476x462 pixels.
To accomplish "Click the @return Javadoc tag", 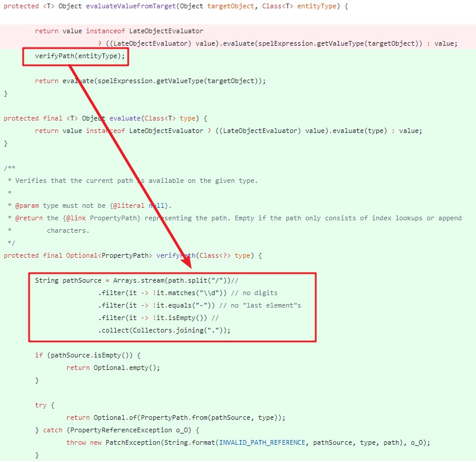I will pyautogui.click(x=26, y=217).
